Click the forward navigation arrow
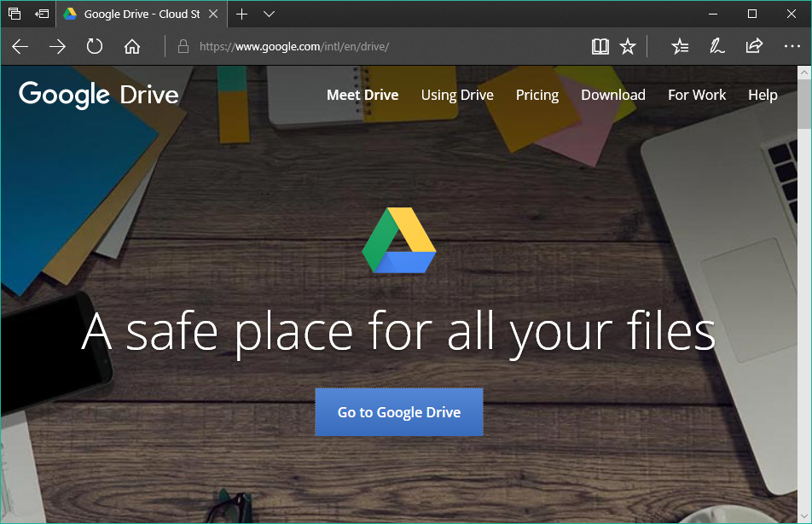 [57, 47]
